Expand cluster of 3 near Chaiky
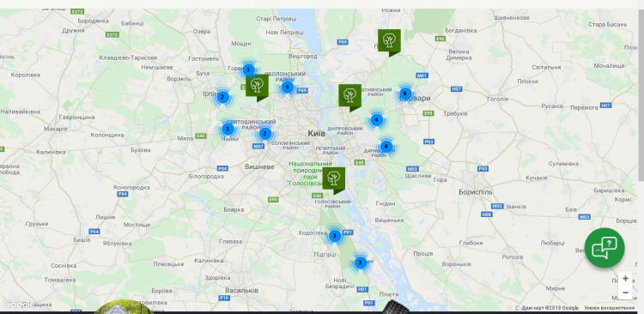644x314 pixels. coord(228,130)
